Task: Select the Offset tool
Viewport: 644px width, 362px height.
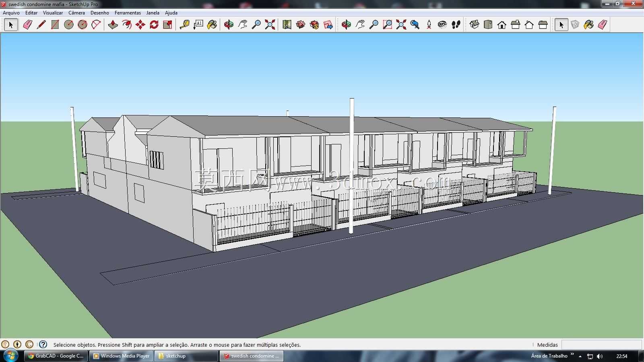Action: (126, 25)
